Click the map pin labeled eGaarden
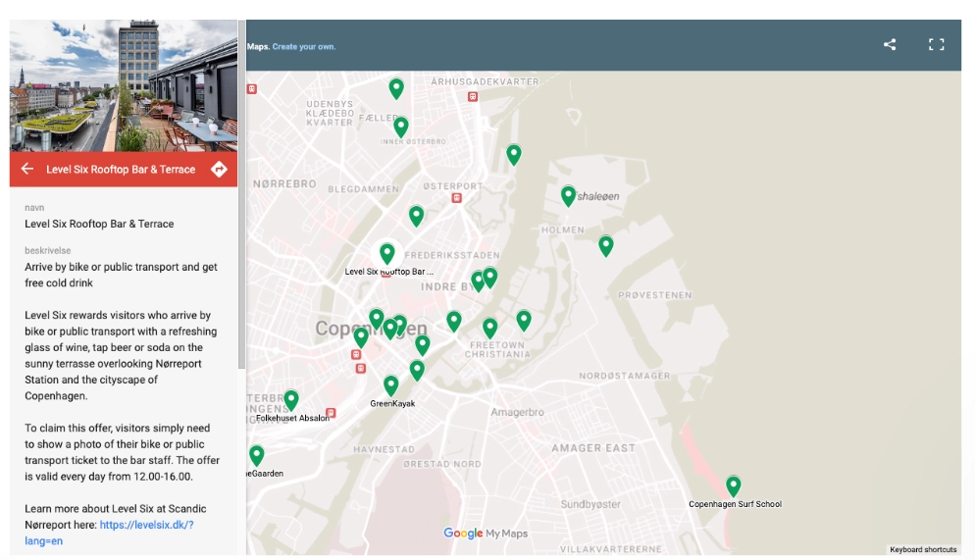Viewport: 975px width, 560px height. (257, 456)
